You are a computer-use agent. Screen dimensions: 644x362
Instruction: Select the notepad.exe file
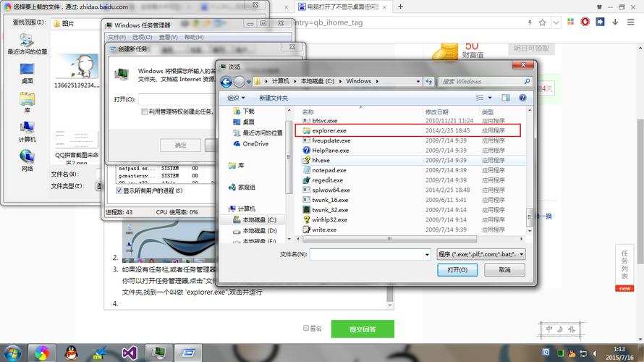click(x=329, y=170)
